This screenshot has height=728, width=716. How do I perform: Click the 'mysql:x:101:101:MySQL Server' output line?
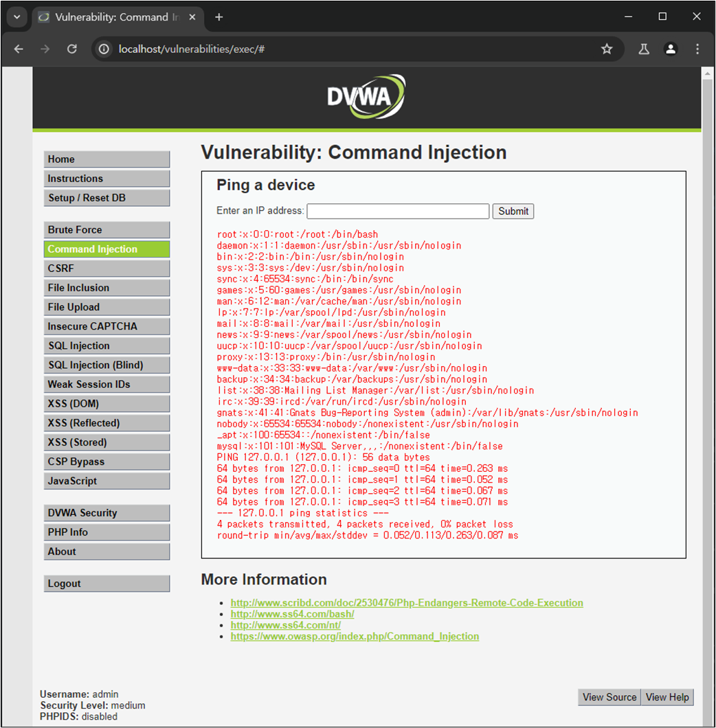click(x=359, y=446)
